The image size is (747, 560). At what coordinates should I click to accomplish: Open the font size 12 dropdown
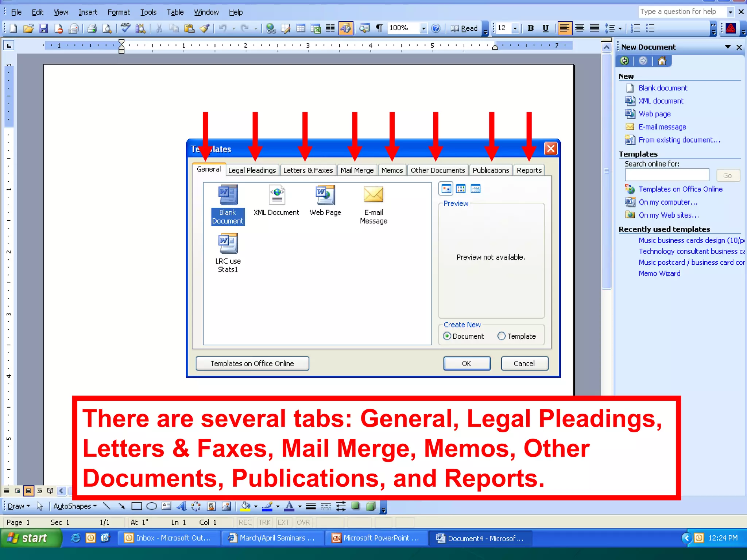point(515,28)
